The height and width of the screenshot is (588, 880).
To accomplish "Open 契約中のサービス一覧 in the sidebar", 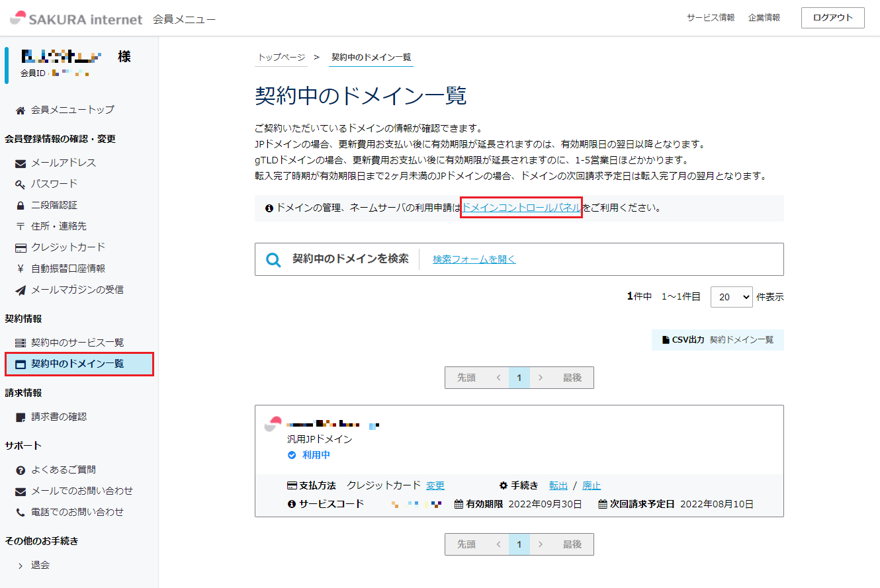I will coord(77,343).
